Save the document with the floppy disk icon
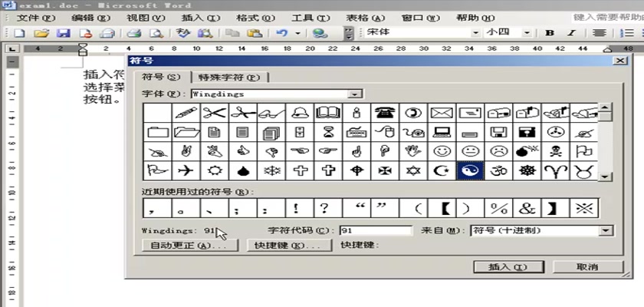Image resolution: width=644 pixels, height=307 pixels. click(63, 33)
